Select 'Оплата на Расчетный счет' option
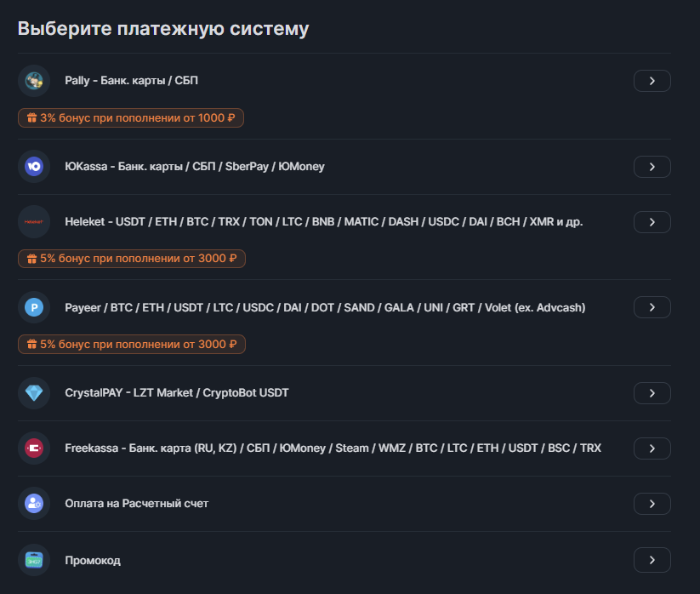700x594 pixels. pos(136,504)
